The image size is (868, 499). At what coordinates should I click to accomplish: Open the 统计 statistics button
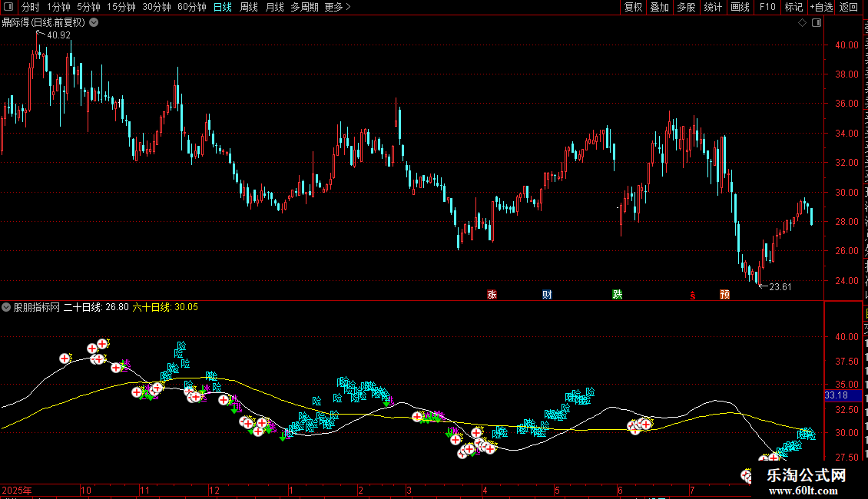(712, 7)
